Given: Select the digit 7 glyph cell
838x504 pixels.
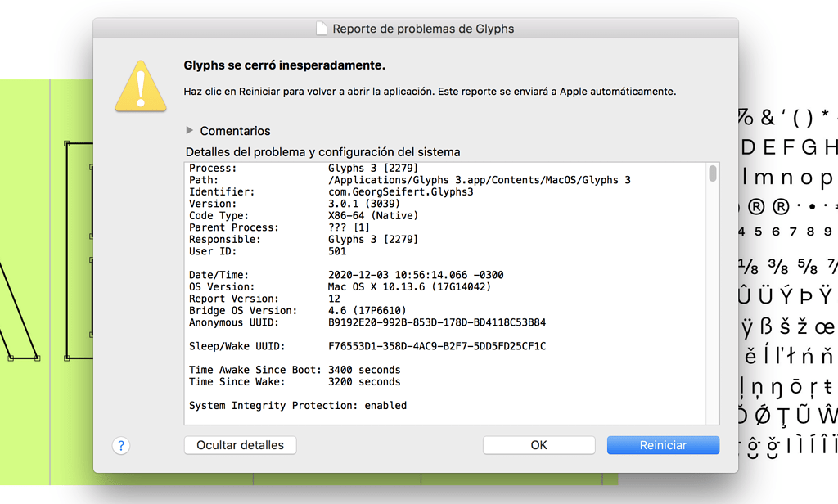Looking at the screenshot, I should (x=792, y=230).
